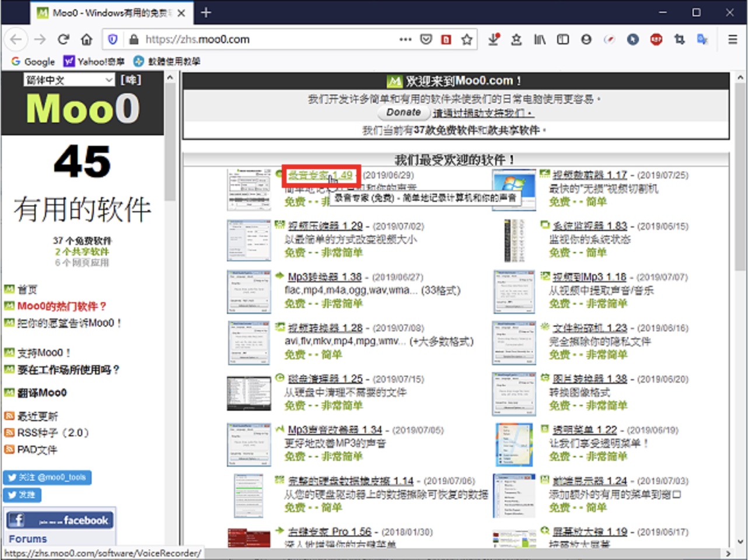The height and width of the screenshot is (560, 748).
Task: Open the transparent menu 1.22 link
Action: [585, 430]
